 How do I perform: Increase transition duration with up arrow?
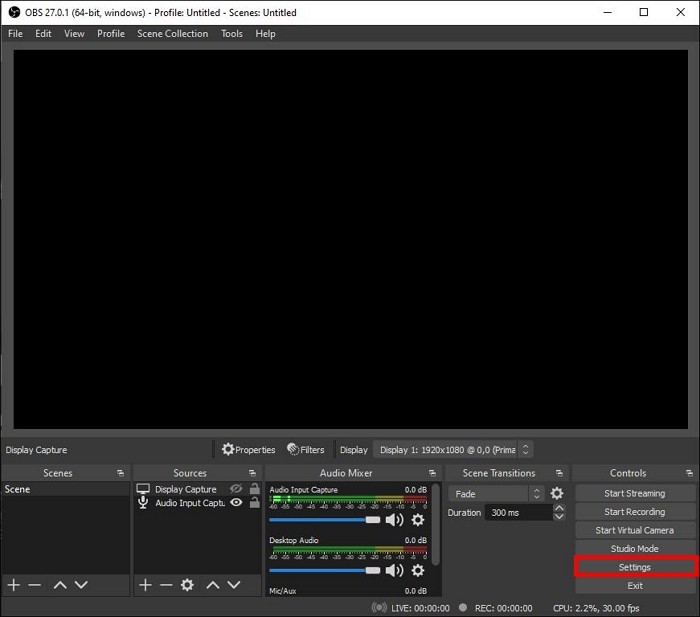pyautogui.click(x=559, y=508)
